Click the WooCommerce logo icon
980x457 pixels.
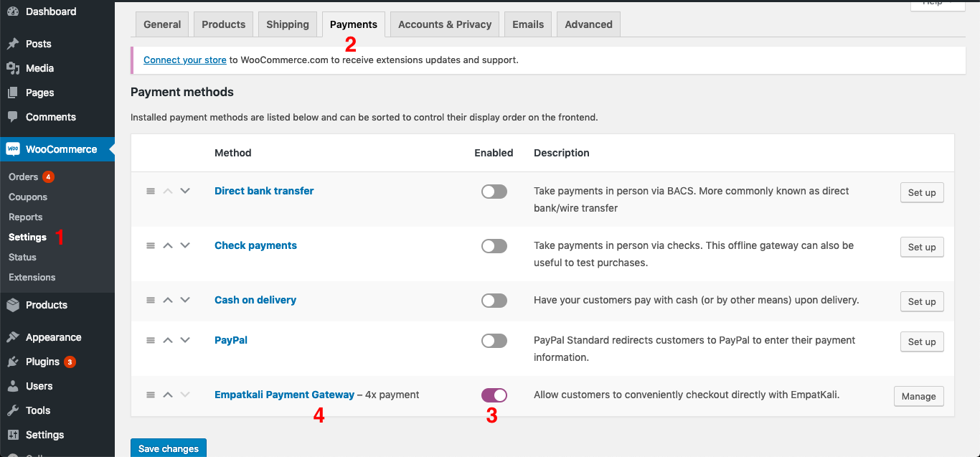coord(13,149)
